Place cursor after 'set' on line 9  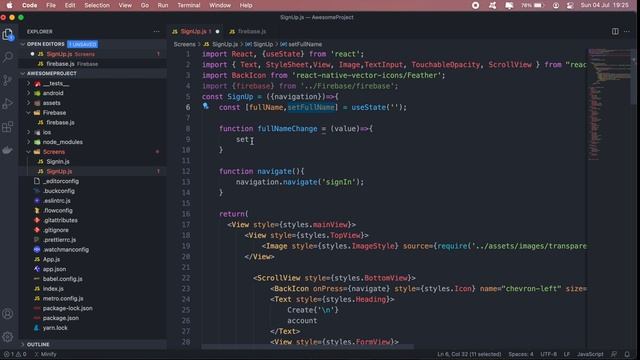point(249,139)
